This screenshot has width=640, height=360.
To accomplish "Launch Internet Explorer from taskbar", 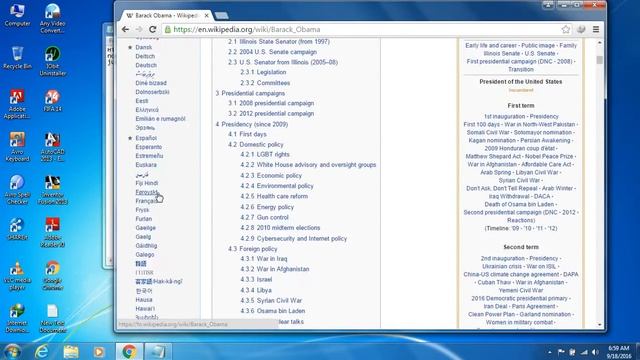I will coord(42,351).
